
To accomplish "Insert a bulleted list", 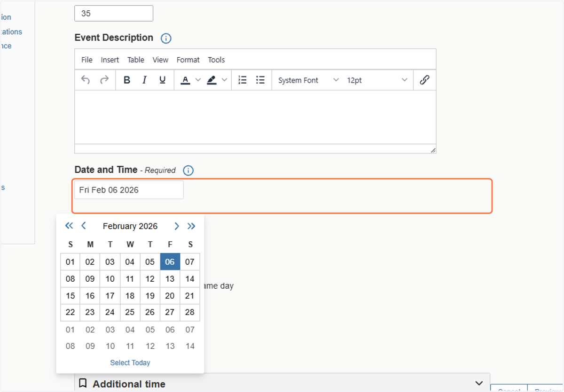I will point(260,80).
